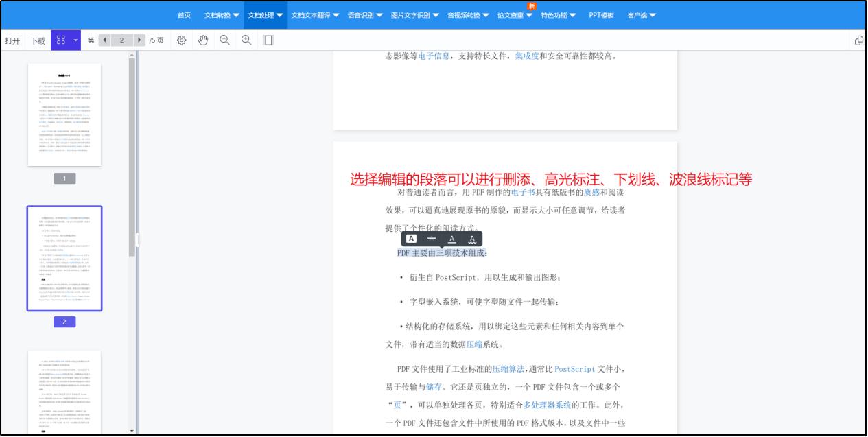The width and height of the screenshot is (868, 437).
Task: Toggle single page view mode
Action: [268, 40]
